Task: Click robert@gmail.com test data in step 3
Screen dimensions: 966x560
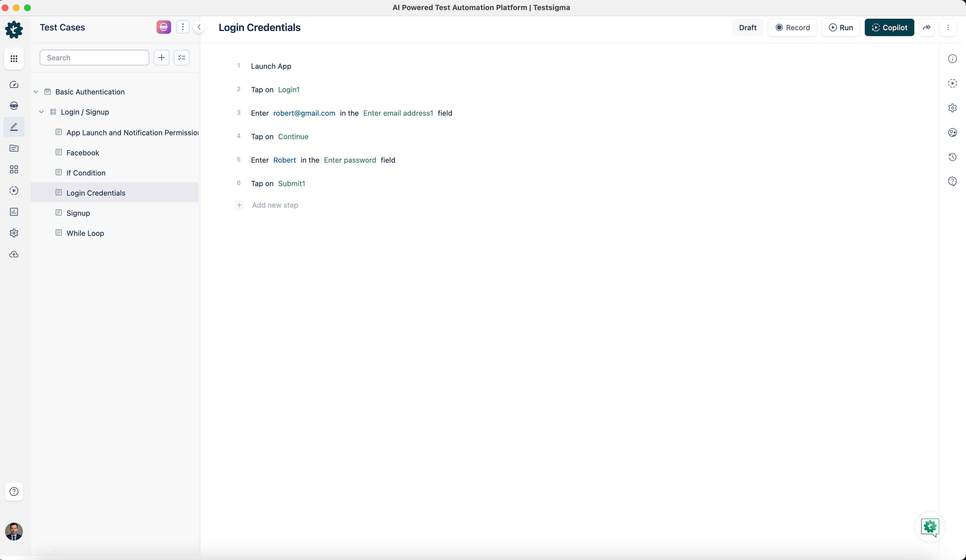Action: click(304, 113)
